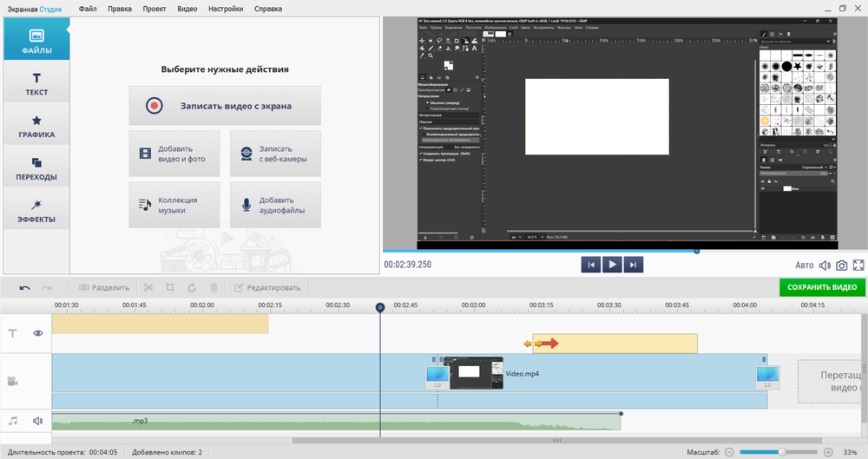Start recording video from screen

[225, 106]
